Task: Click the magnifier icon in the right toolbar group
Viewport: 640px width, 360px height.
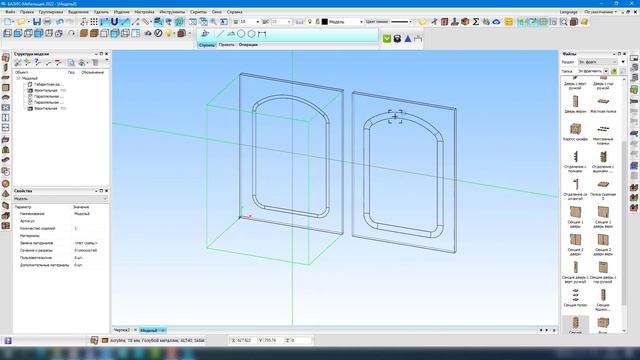Action: point(564,22)
